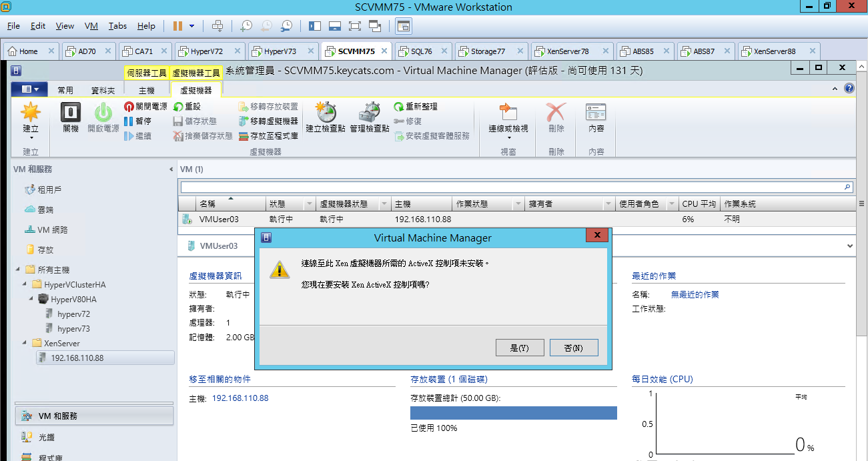Click 暫停 pause in the ribbon
Screen dimensions: 868x461
(137, 121)
